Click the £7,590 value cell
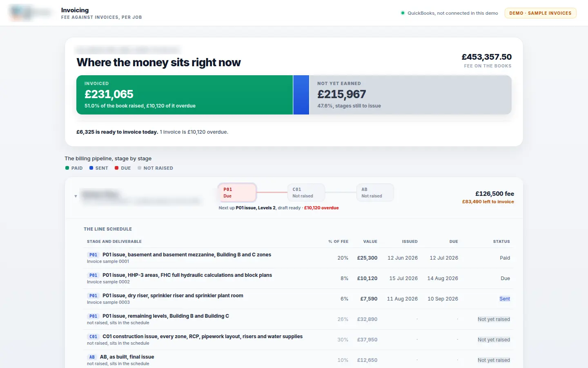 pos(369,299)
